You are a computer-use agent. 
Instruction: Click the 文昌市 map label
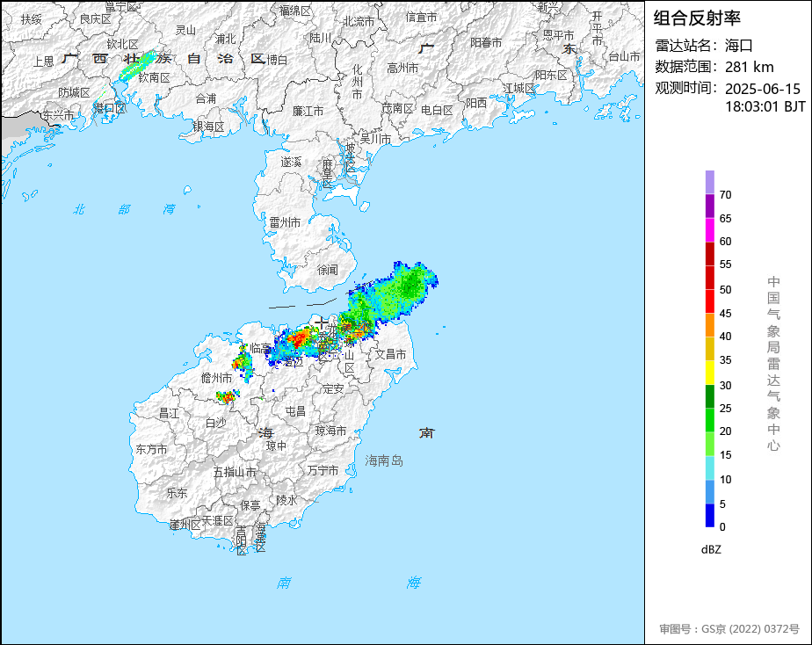coord(390,354)
